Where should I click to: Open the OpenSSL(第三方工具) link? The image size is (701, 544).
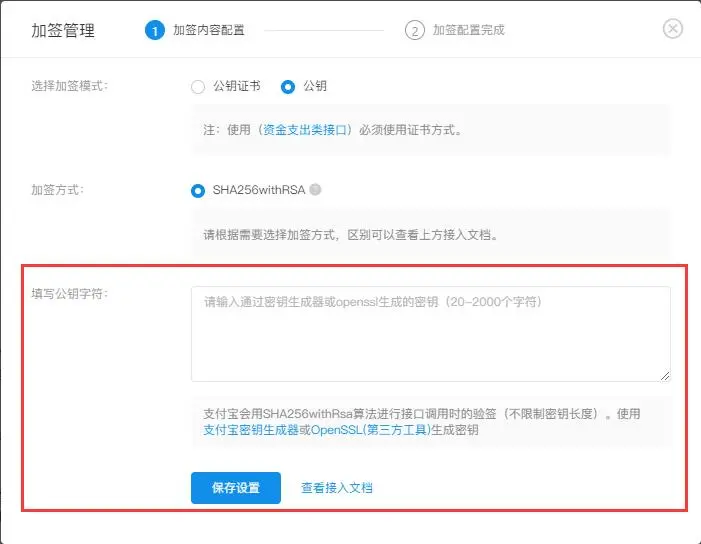pyautogui.click(x=370, y=430)
